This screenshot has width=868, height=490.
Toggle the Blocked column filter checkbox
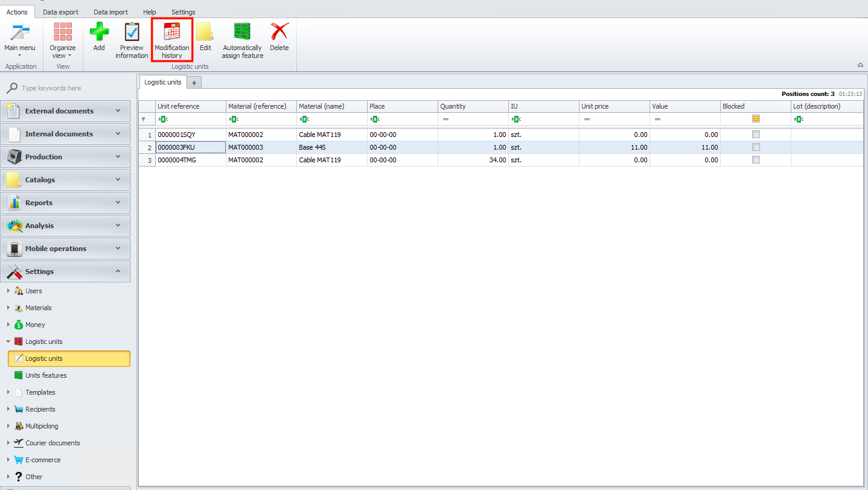[756, 119]
